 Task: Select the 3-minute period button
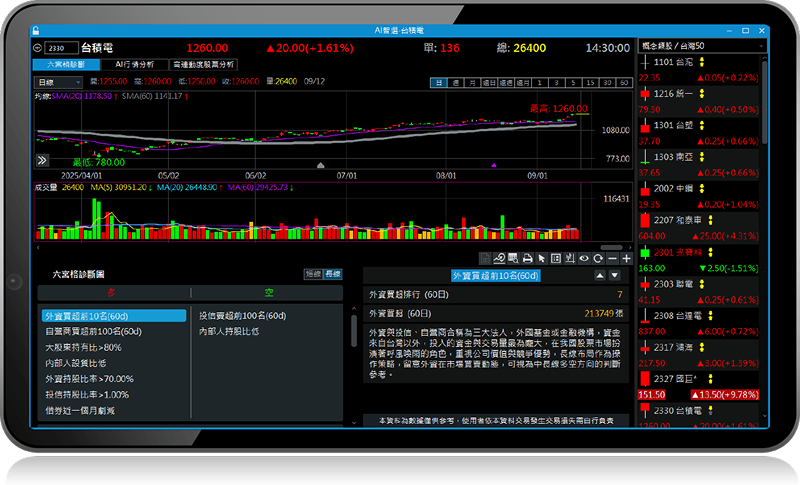coord(557,83)
